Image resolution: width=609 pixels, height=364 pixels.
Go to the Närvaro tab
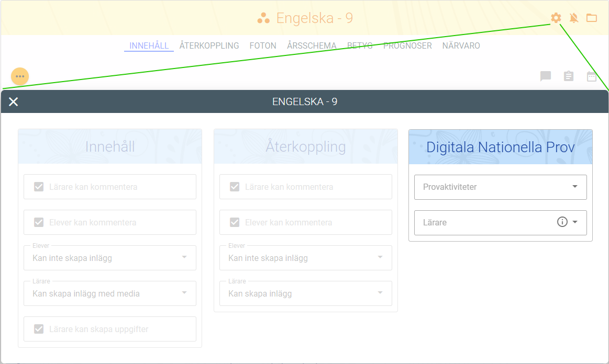point(461,45)
